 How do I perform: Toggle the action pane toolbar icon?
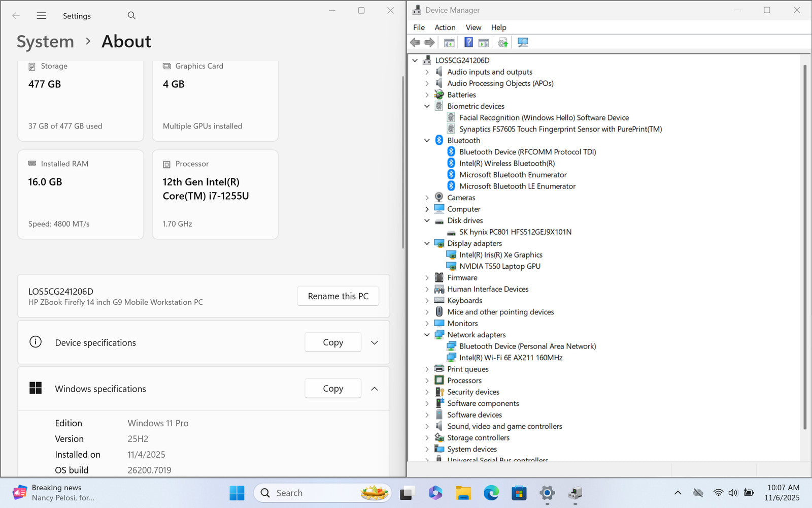[x=484, y=42]
